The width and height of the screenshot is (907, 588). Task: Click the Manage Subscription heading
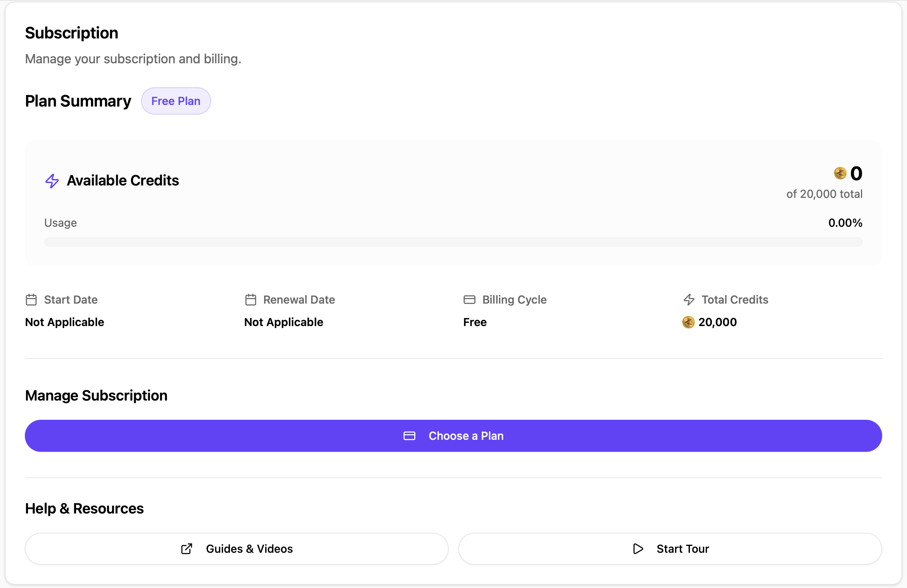96,395
